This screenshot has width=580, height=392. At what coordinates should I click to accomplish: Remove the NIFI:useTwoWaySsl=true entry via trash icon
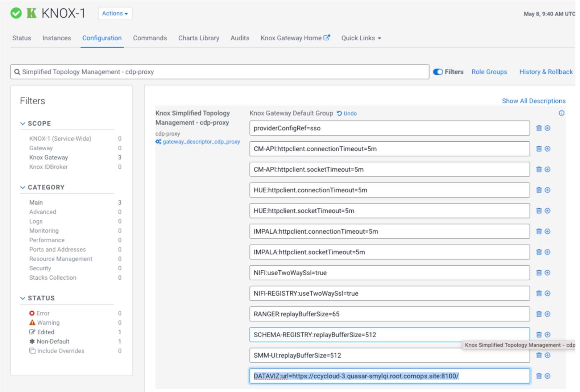pyautogui.click(x=539, y=273)
